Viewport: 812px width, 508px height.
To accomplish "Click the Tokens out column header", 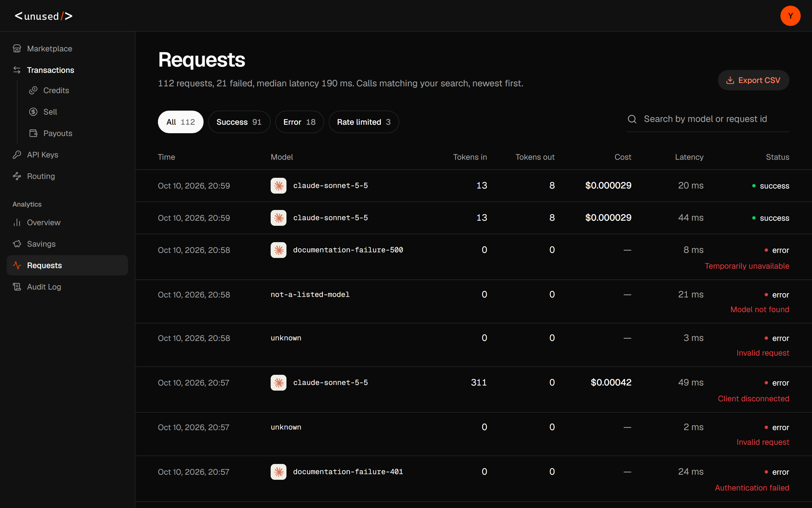I will tap(535, 157).
